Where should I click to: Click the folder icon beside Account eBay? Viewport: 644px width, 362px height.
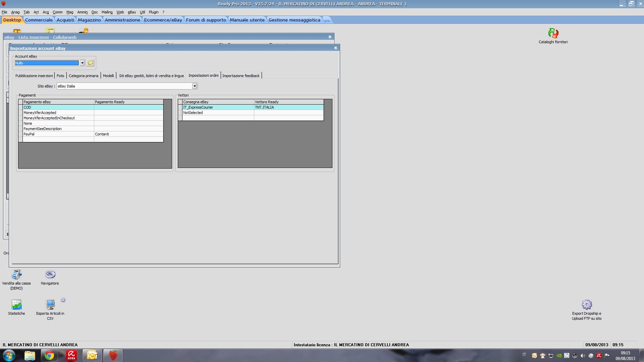[x=91, y=63]
